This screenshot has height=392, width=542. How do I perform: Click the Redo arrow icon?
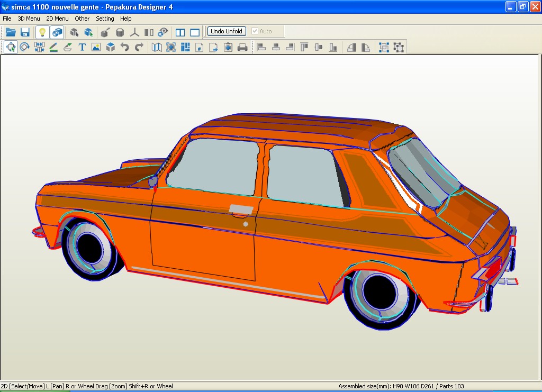(x=139, y=47)
